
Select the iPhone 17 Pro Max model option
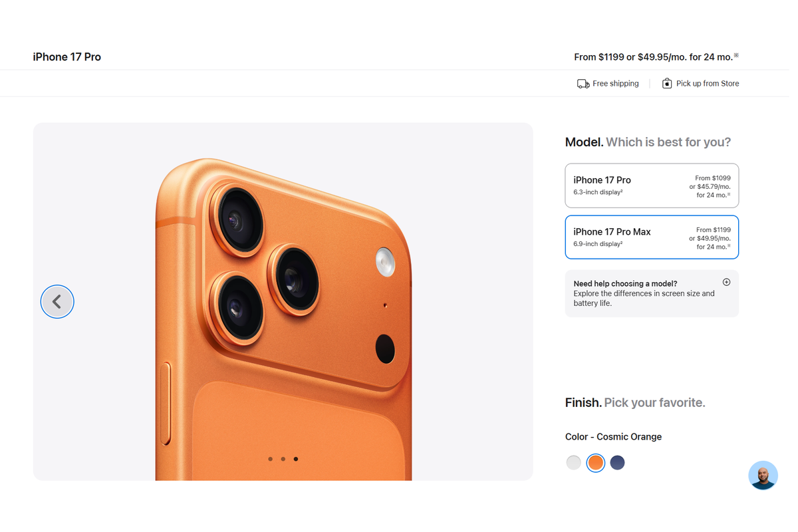[651, 237]
